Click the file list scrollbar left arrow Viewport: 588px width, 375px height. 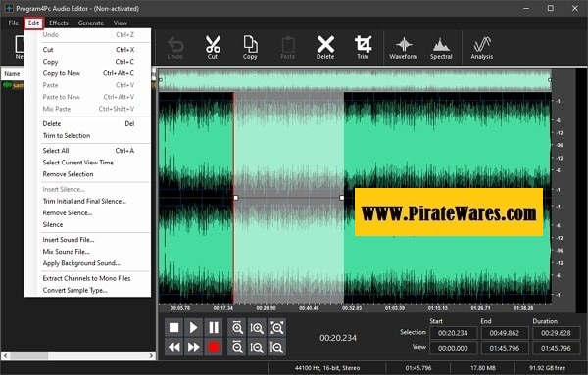(x=5, y=355)
